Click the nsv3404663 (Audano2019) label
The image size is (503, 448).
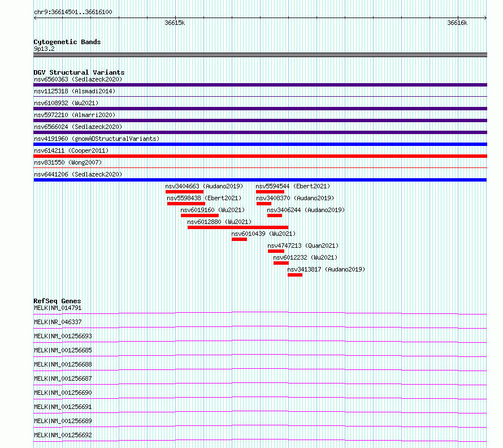[204, 186]
